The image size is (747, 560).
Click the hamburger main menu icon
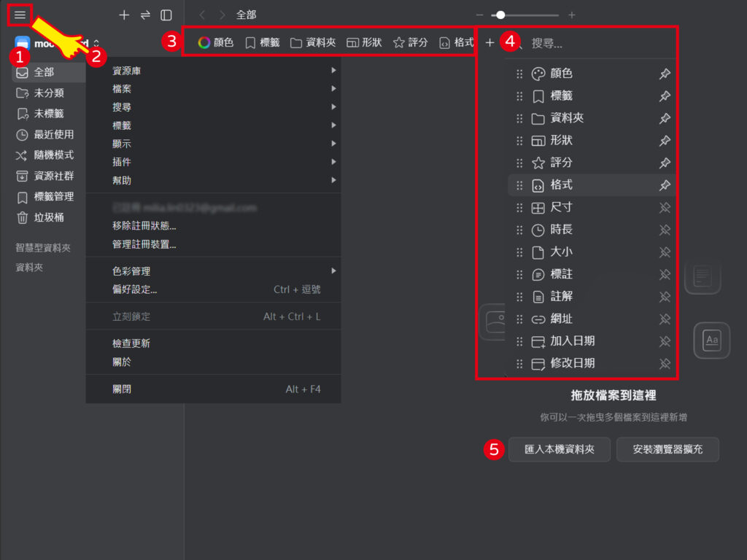click(20, 15)
